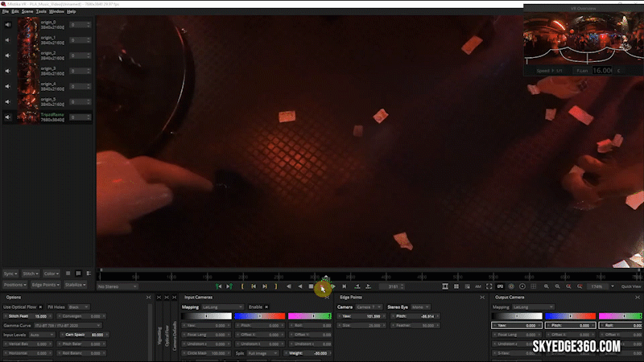This screenshot has height=362, width=644.
Task: Open the Edit menu
Action: point(15,11)
